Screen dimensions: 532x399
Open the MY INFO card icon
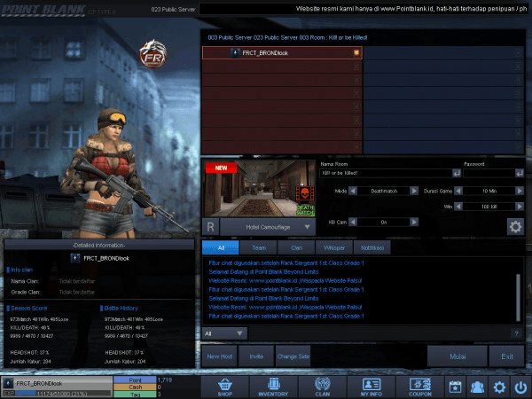(371, 387)
